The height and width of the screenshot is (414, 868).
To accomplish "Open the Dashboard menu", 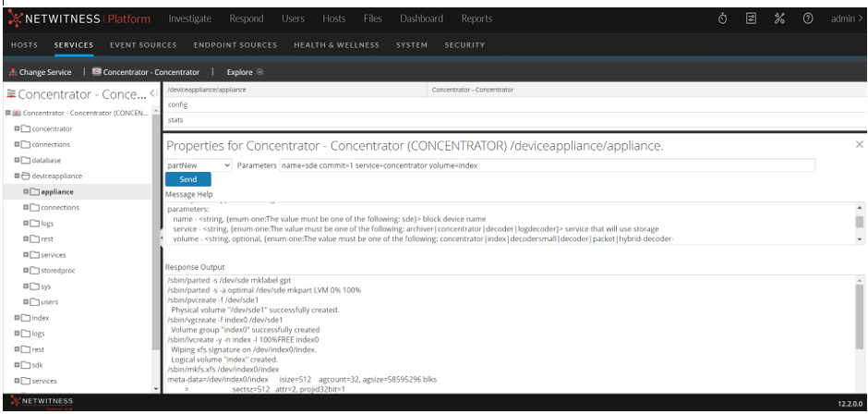I will click(x=421, y=18).
